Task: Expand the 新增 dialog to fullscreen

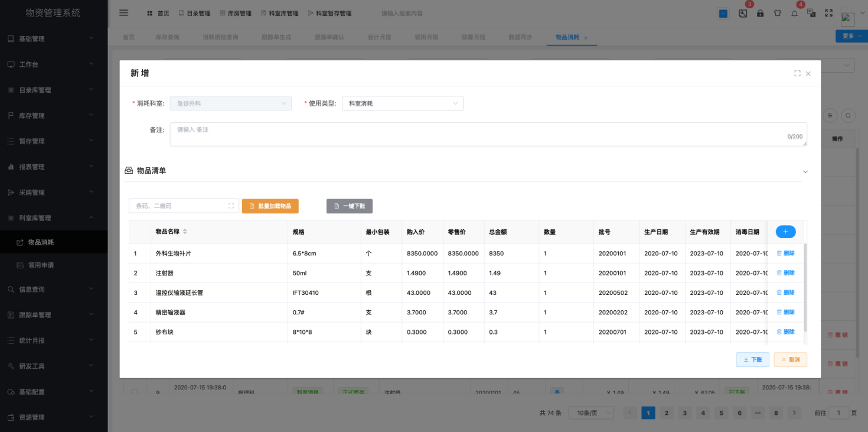Action: [x=797, y=74]
